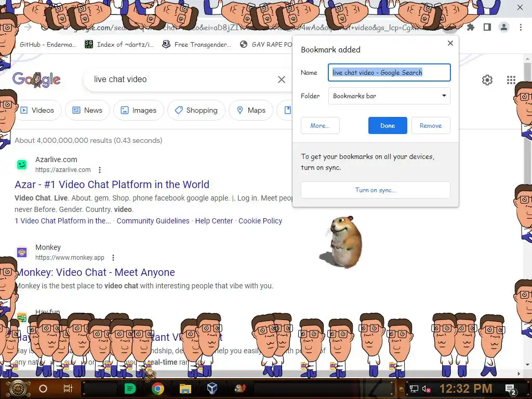532x399 pixels.
Task: Click the Monkey site favicon
Action: [22, 252]
